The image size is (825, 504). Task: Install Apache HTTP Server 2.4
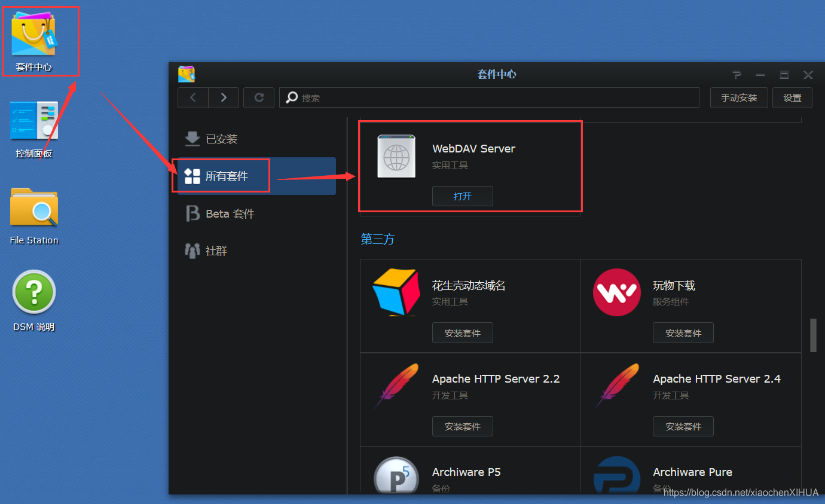tap(683, 426)
